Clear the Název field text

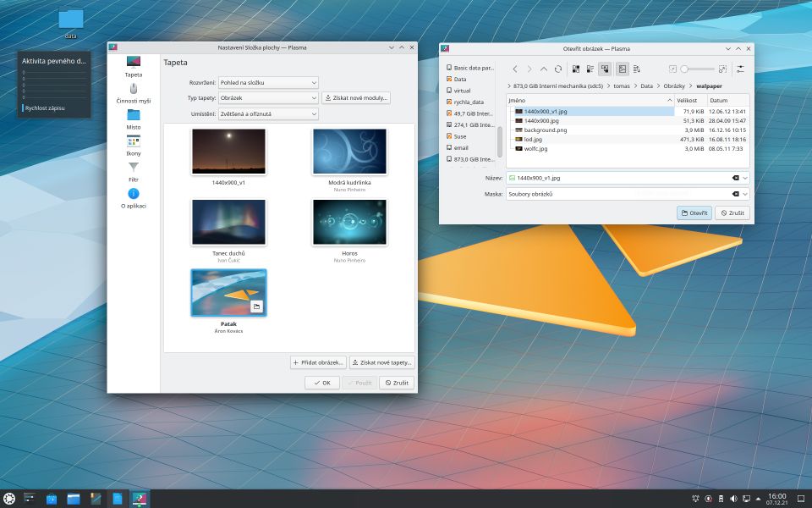pyautogui.click(x=735, y=178)
